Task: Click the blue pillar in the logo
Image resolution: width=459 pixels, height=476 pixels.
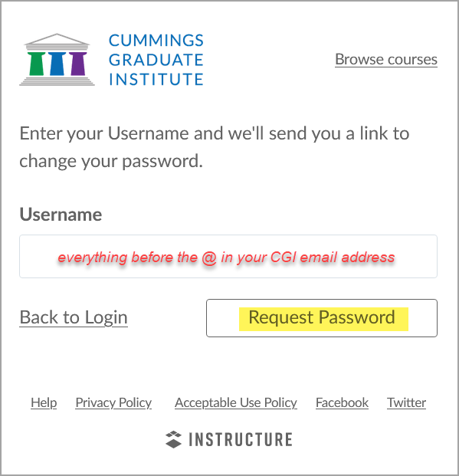Action: tap(57, 64)
